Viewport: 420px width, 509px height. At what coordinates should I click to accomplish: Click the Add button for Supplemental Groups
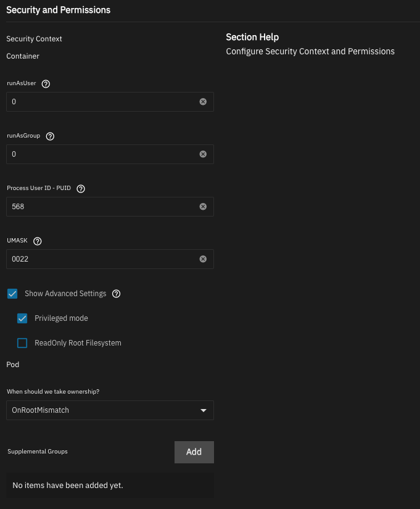pyautogui.click(x=194, y=452)
